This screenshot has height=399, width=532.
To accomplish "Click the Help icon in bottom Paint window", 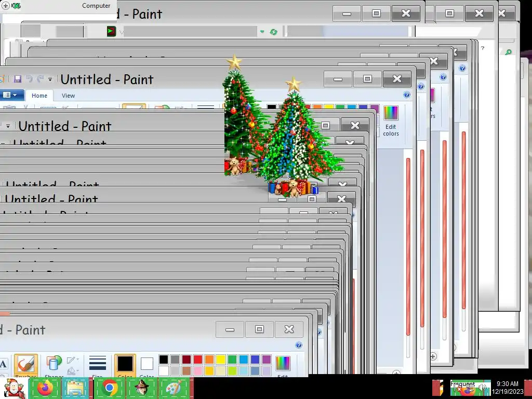I will 299,345.
